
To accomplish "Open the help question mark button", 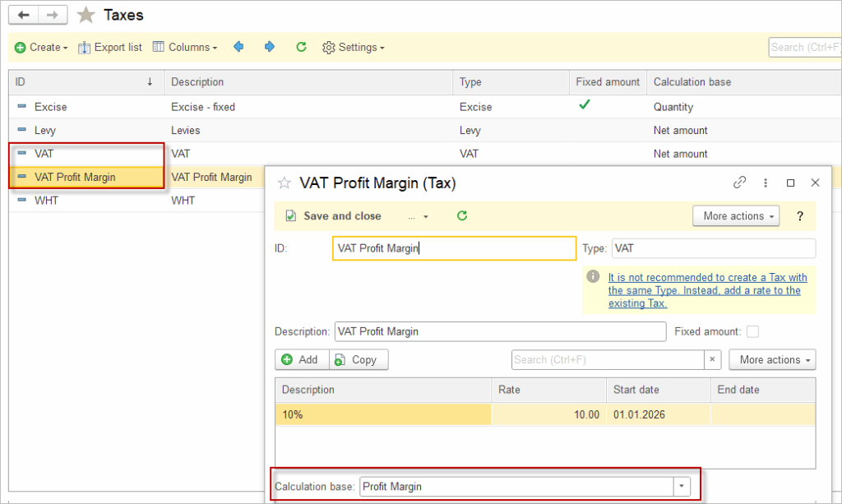I will [800, 216].
